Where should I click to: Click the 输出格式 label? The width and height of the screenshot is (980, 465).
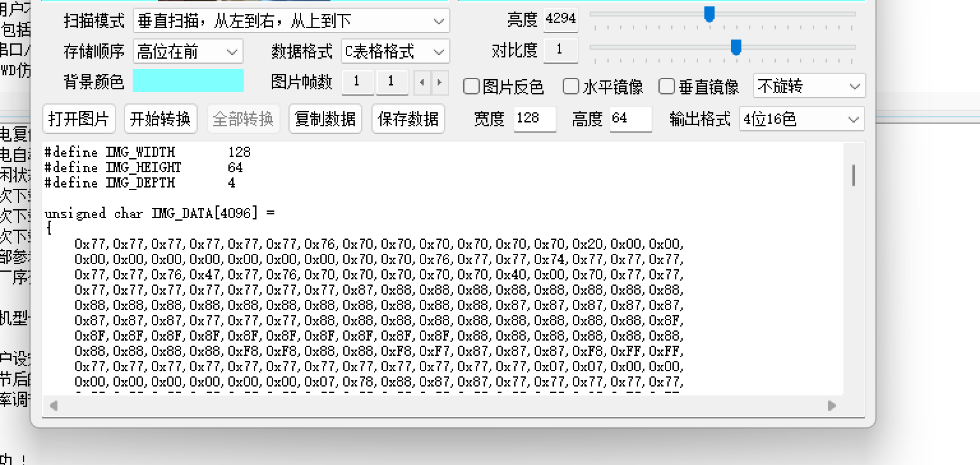[x=700, y=119]
